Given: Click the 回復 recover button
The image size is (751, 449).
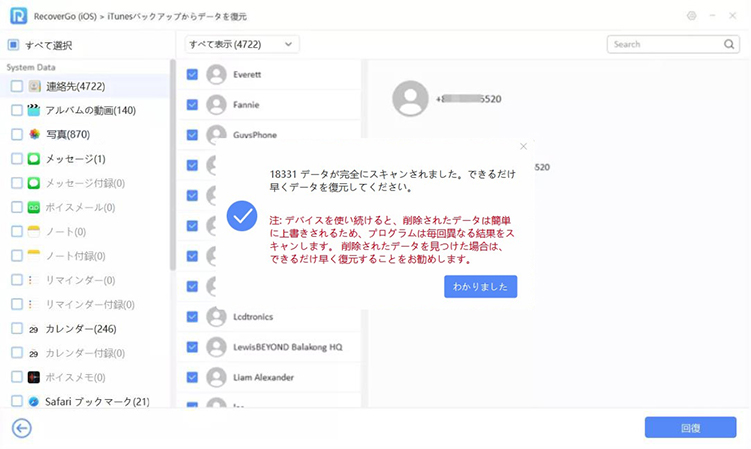Looking at the screenshot, I should pyautogui.click(x=690, y=427).
